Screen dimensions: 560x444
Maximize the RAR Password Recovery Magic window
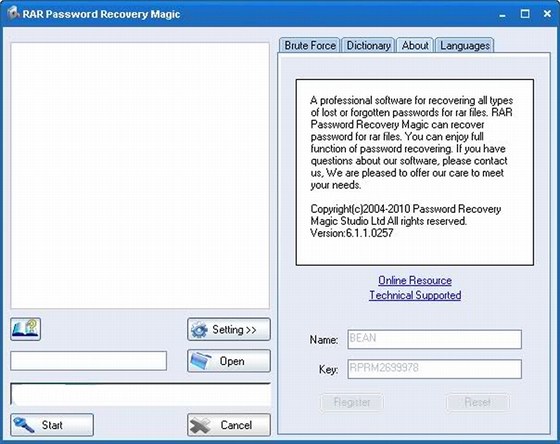tap(525, 14)
